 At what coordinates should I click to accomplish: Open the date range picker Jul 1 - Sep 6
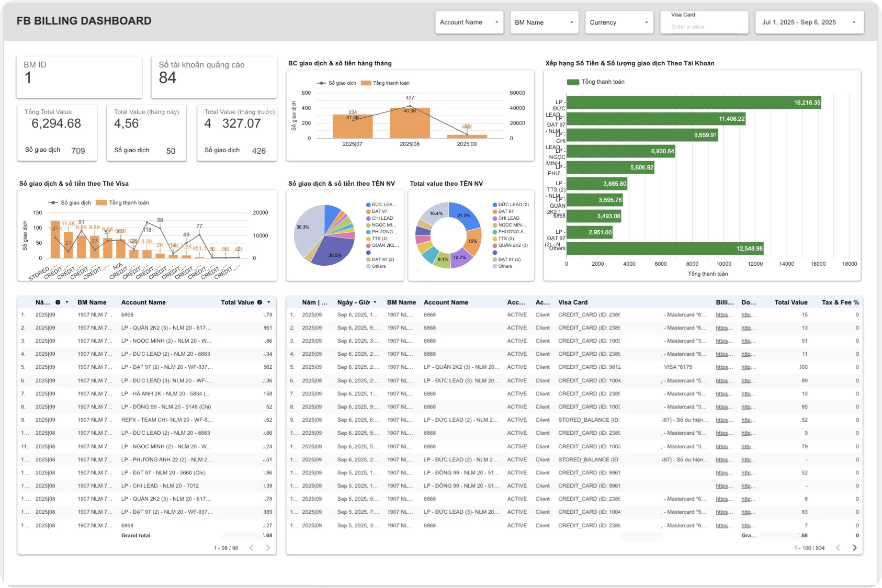(809, 22)
